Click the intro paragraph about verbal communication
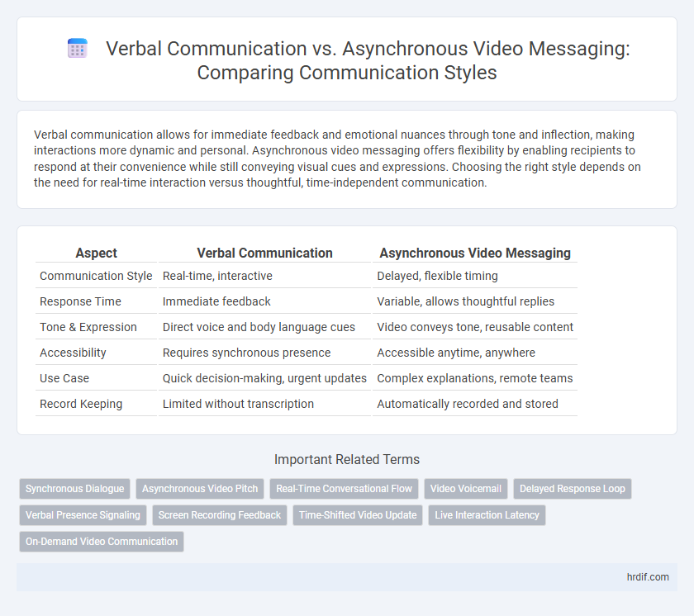The image size is (694, 616). (337, 159)
